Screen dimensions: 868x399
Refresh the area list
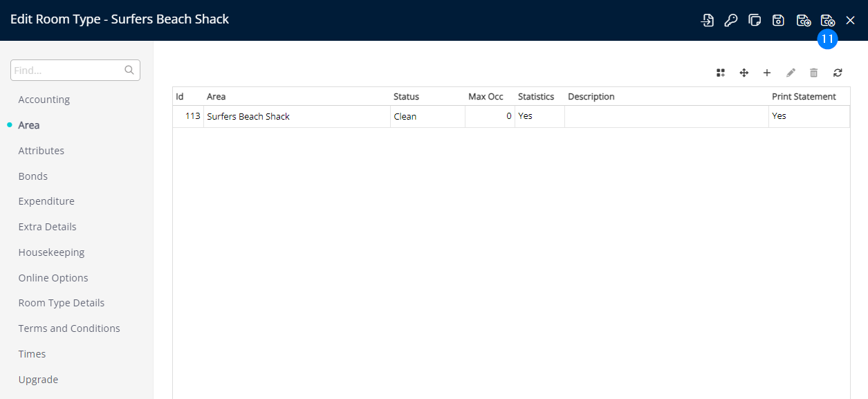(x=838, y=73)
